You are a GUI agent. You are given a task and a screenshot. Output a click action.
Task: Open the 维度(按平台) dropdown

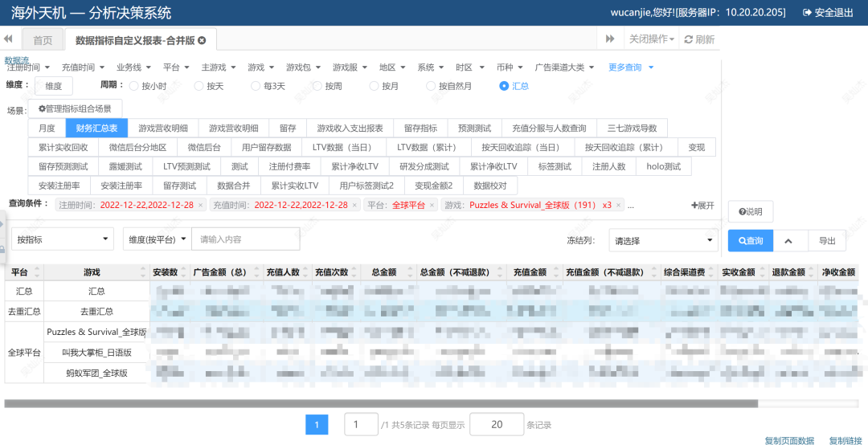[x=158, y=239]
